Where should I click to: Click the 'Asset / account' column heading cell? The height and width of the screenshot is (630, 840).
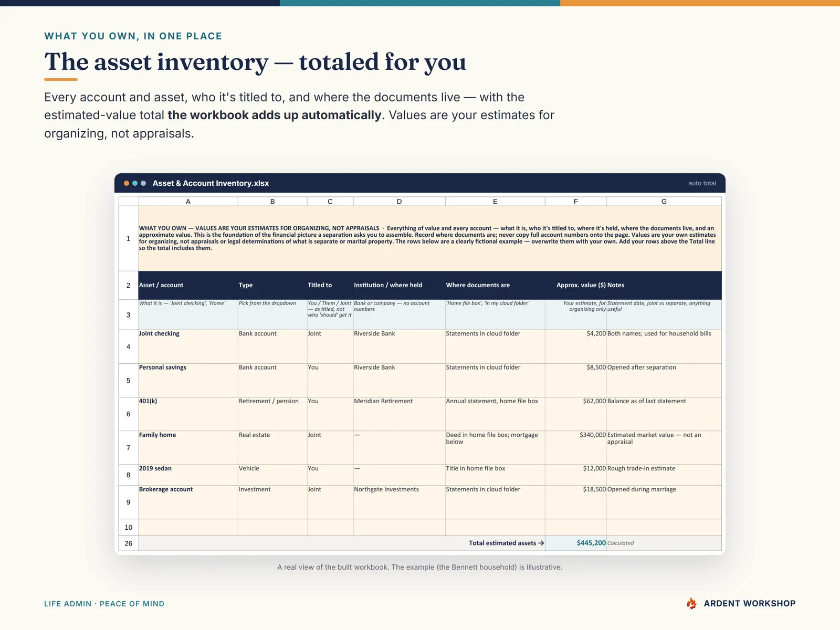click(188, 286)
